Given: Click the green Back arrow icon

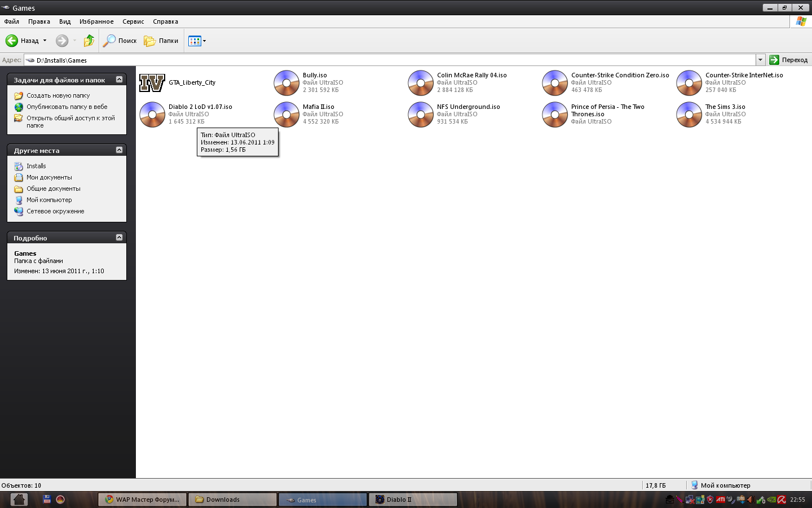Looking at the screenshot, I should (12, 41).
